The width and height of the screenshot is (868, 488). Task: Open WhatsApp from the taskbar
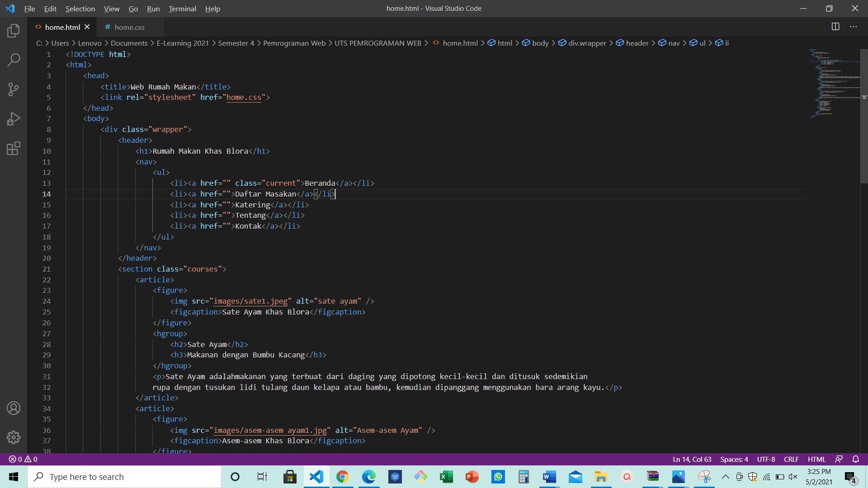(498, 477)
